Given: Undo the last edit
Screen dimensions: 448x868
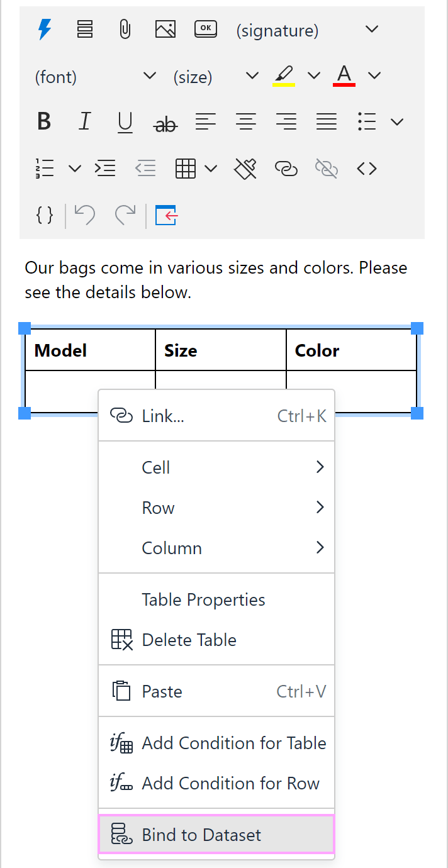Looking at the screenshot, I should point(84,215).
